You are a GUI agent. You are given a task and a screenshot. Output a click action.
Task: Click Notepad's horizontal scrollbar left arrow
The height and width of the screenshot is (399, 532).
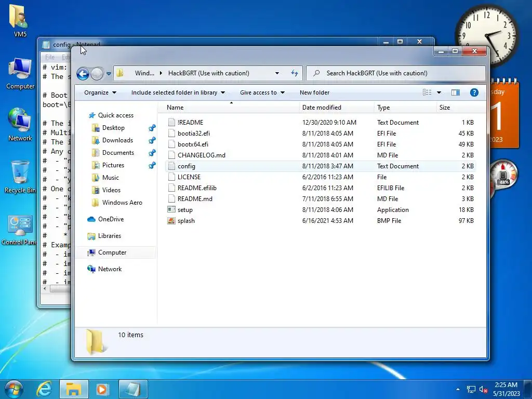pyautogui.click(x=45, y=289)
